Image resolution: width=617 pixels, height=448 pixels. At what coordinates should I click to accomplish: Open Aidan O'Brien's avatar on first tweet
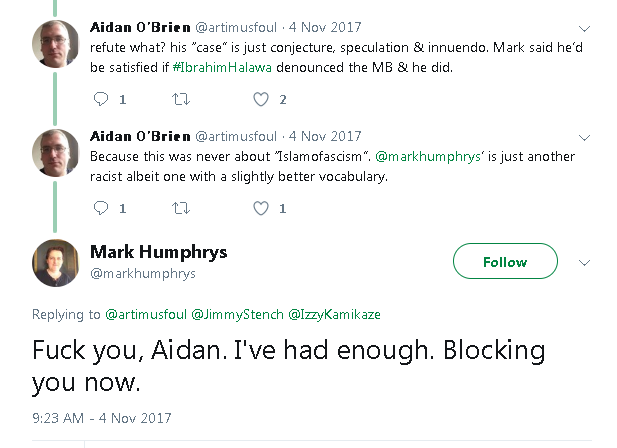click(52, 43)
